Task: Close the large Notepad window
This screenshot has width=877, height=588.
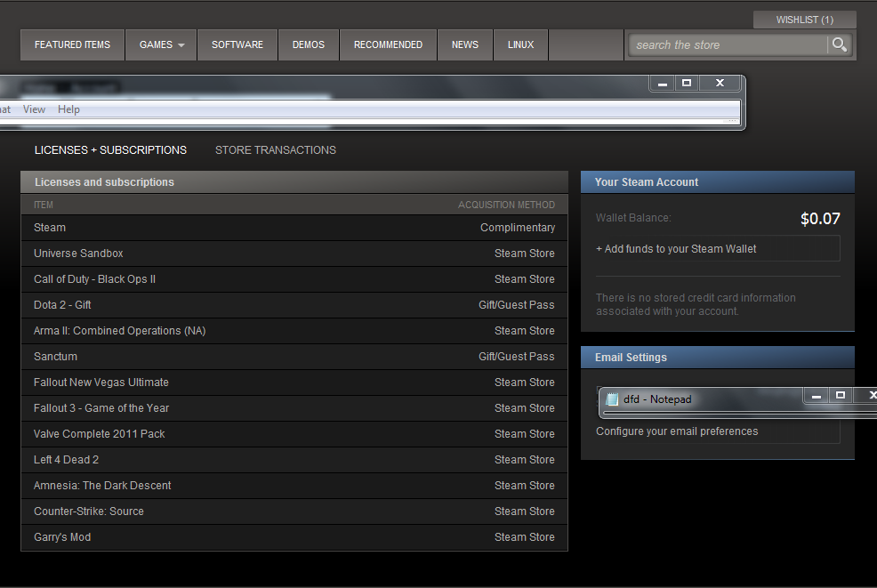Action: point(720,83)
